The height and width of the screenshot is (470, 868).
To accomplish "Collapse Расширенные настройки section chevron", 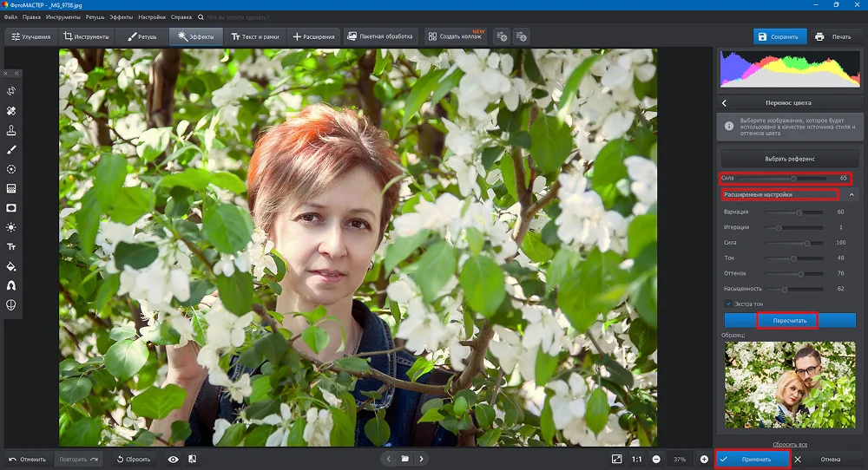I will point(852,194).
